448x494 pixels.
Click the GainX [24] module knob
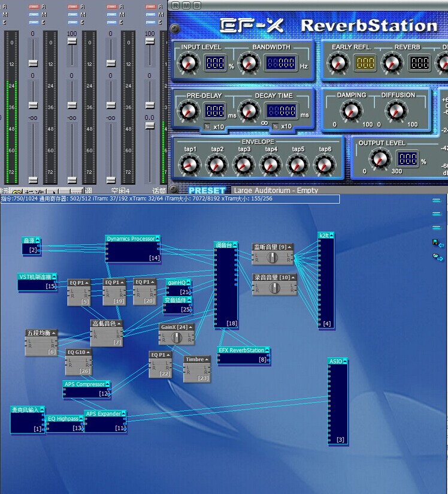coord(176,338)
